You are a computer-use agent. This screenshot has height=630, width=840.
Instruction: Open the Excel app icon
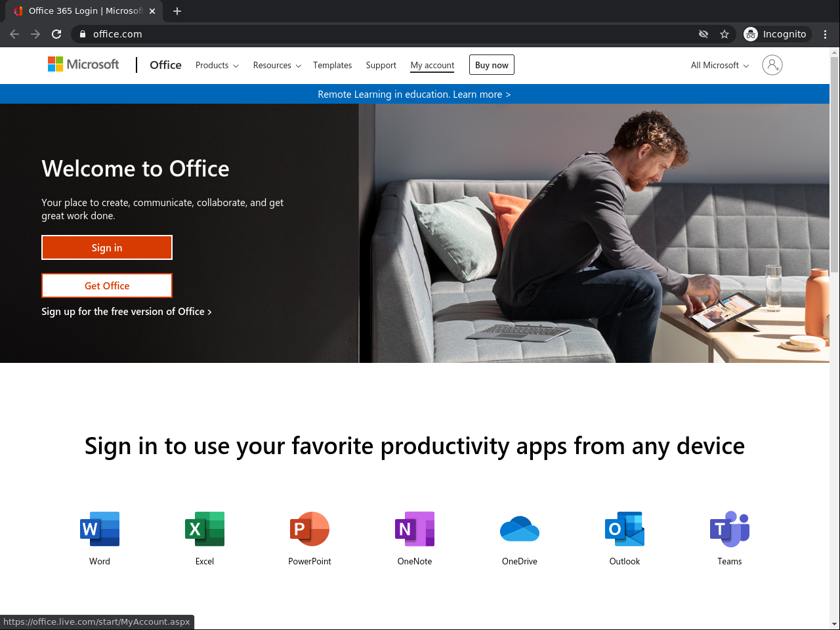[x=205, y=529]
